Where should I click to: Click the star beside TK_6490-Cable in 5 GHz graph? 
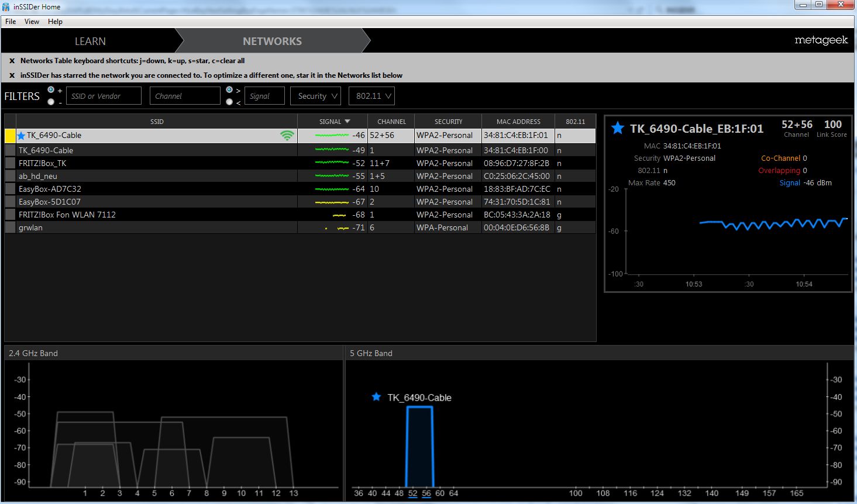pos(376,397)
